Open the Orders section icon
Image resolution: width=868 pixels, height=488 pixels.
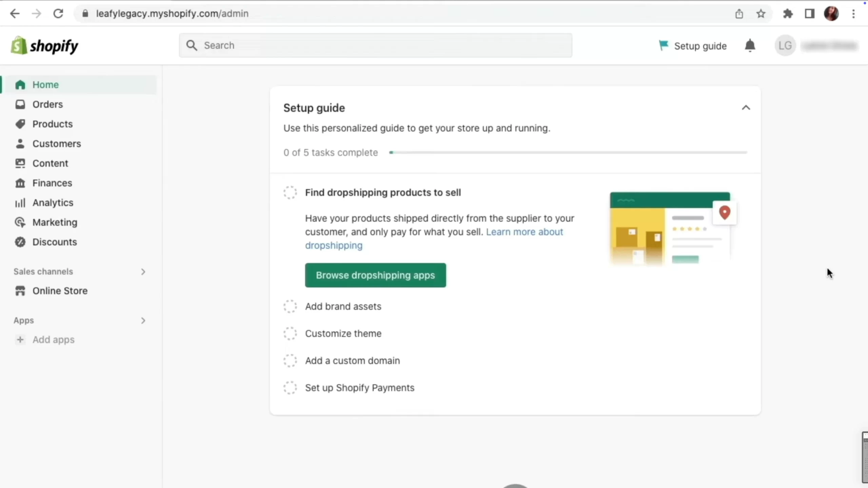20,104
